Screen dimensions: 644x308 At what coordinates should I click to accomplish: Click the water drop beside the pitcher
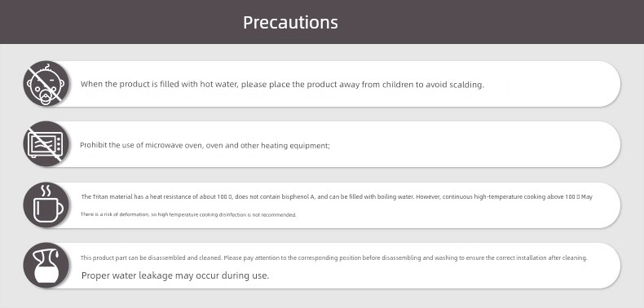57,254
